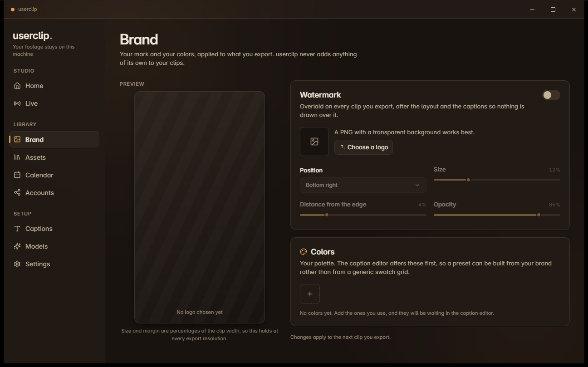The width and height of the screenshot is (588, 367).
Task: Adjust the Size slider
Action: [x=497, y=180]
